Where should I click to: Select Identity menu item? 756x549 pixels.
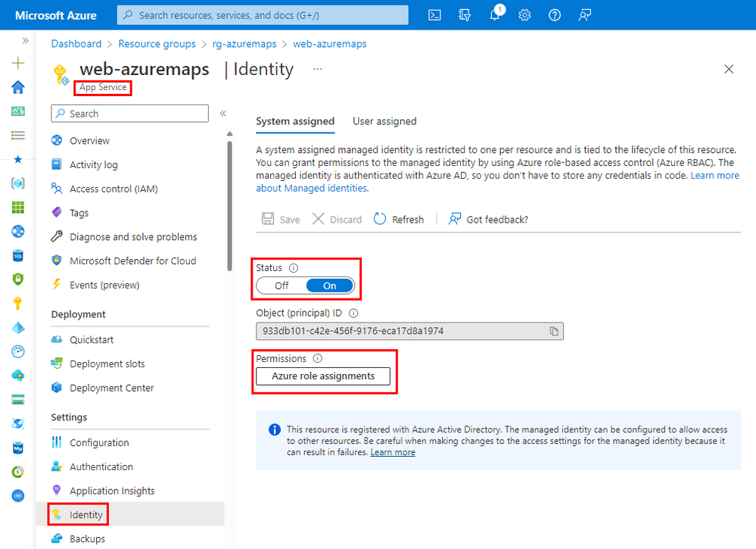pyautogui.click(x=130, y=514)
